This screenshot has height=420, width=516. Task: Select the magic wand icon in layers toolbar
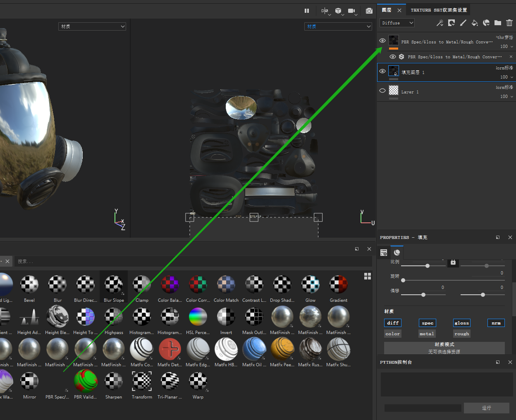tap(440, 23)
